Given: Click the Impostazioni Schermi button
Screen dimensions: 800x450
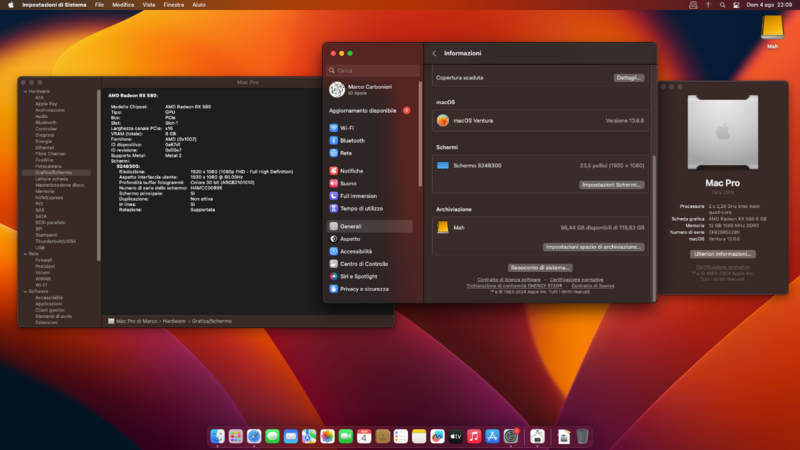Looking at the screenshot, I should coord(611,185).
